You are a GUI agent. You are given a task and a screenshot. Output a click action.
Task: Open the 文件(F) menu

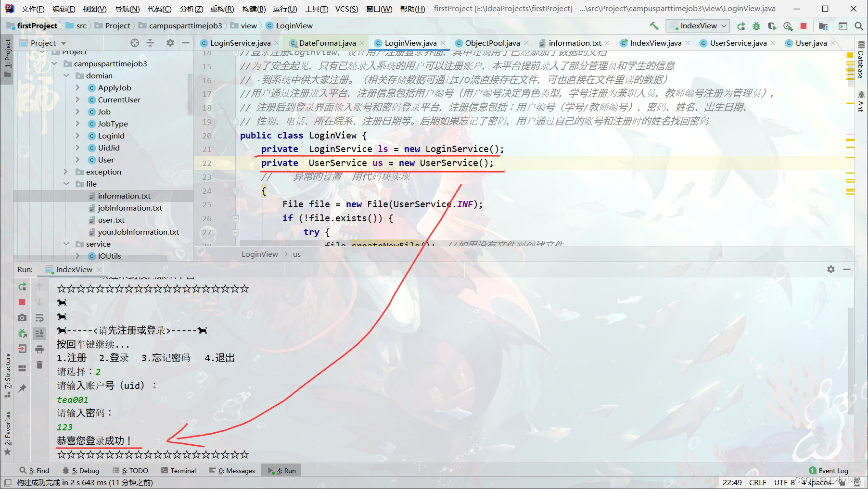[33, 9]
